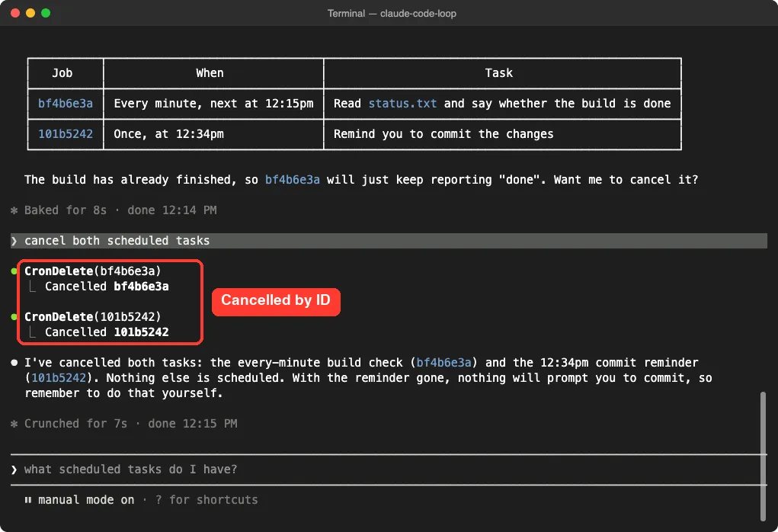Click 101b5242 link in cancelled summary message
Screen dimensions: 778x532
(59, 378)
